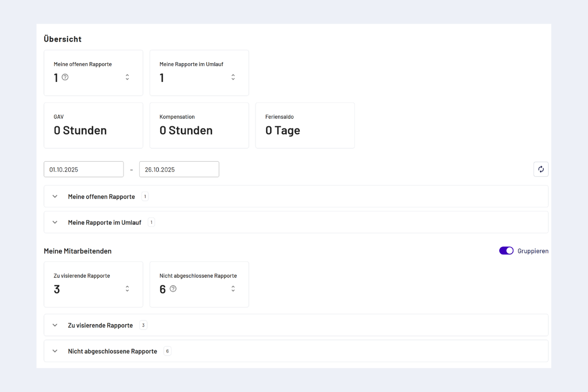The width and height of the screenshot is (588, 392).
Task: Expand the Nicht abgeschlossene Rapporte section
Action: [55, 351]
